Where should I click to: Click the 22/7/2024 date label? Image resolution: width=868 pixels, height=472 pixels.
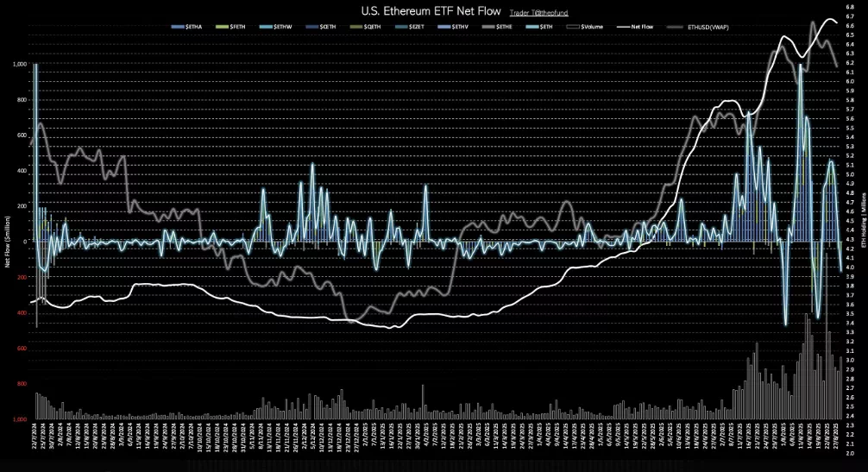(x=35, y=437)
